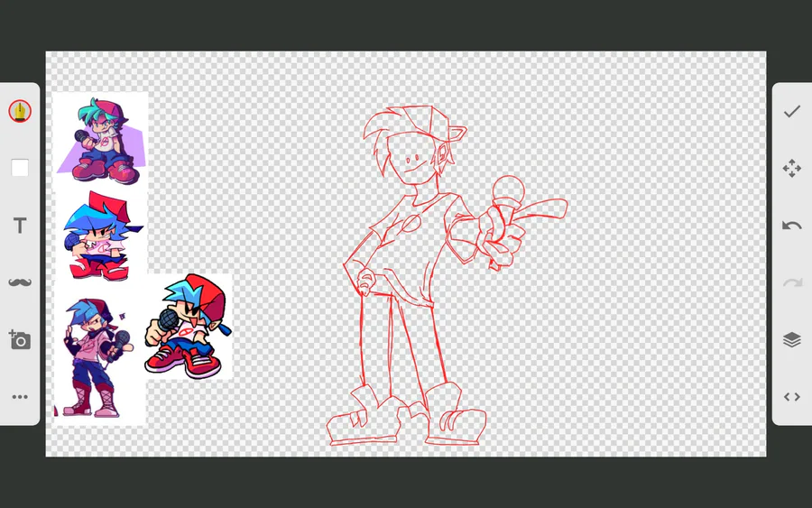Open the layers panel
This screenshot has width=812, height=508.
pyautogui.click(x=792, y=339)
